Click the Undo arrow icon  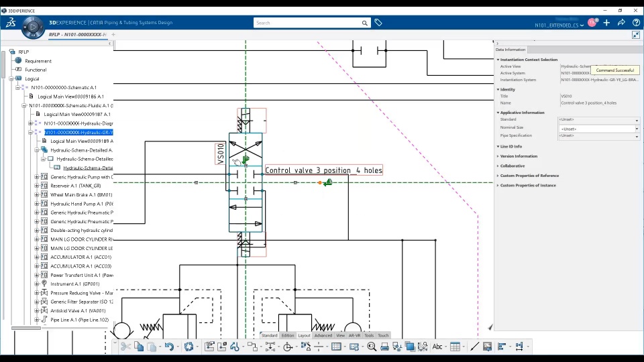(x=169, y=347)
